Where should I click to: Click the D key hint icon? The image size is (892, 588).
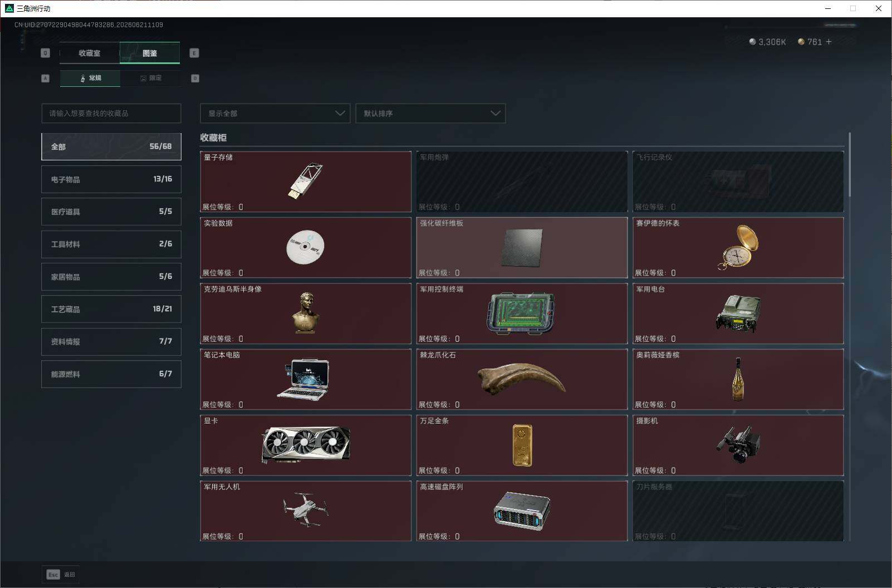coord(195,79)
